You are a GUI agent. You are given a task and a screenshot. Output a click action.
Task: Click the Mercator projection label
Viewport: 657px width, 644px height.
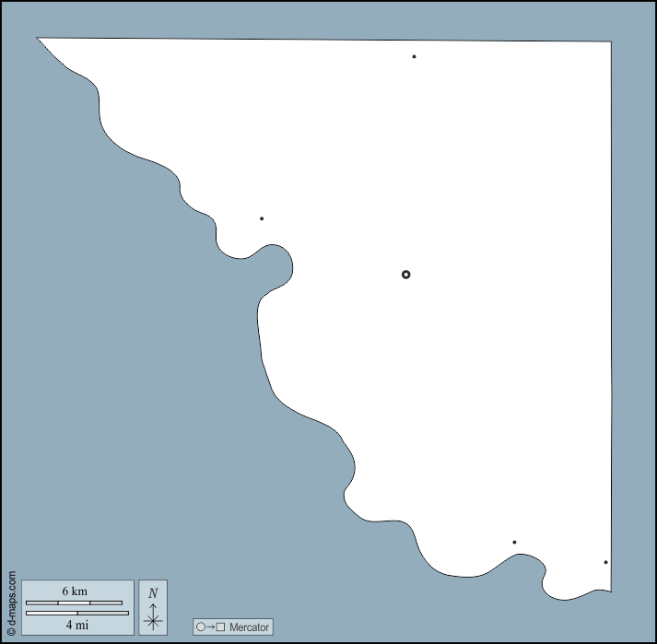click(249, 627)
